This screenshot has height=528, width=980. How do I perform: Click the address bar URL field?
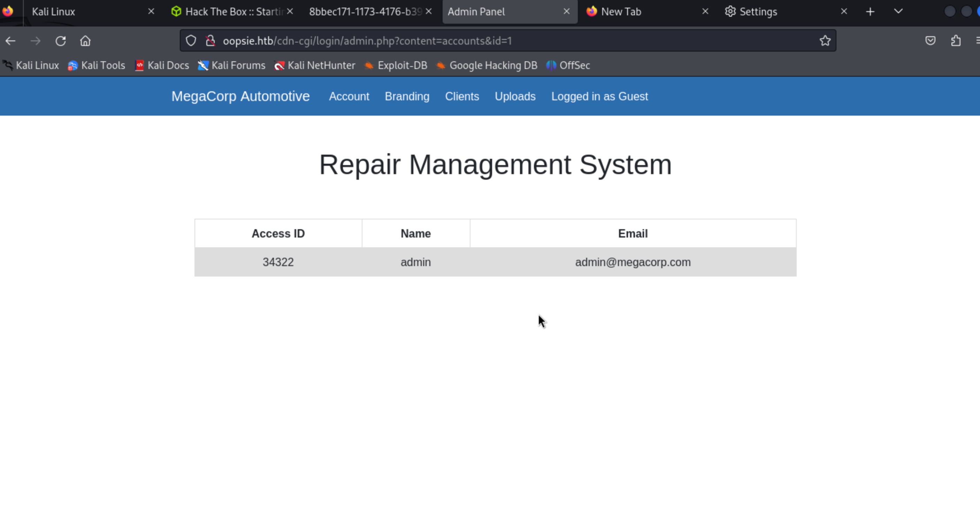coord(495,41)
